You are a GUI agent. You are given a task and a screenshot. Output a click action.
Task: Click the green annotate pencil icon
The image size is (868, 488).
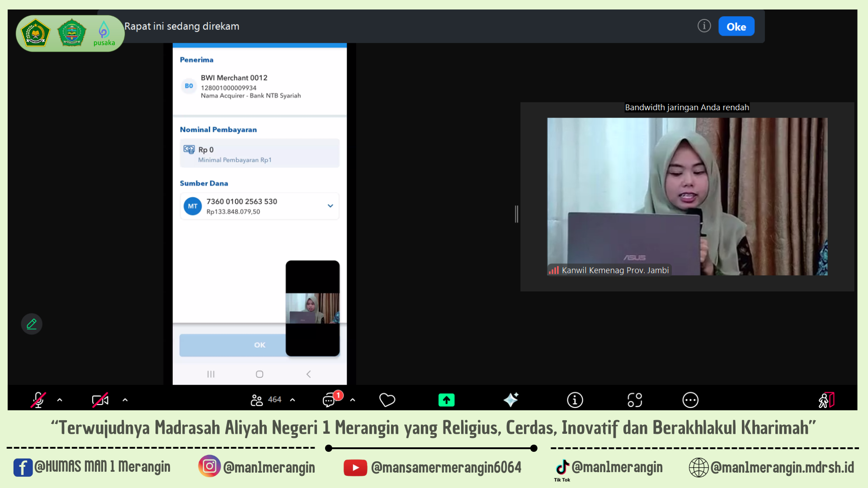pos(32,324)
